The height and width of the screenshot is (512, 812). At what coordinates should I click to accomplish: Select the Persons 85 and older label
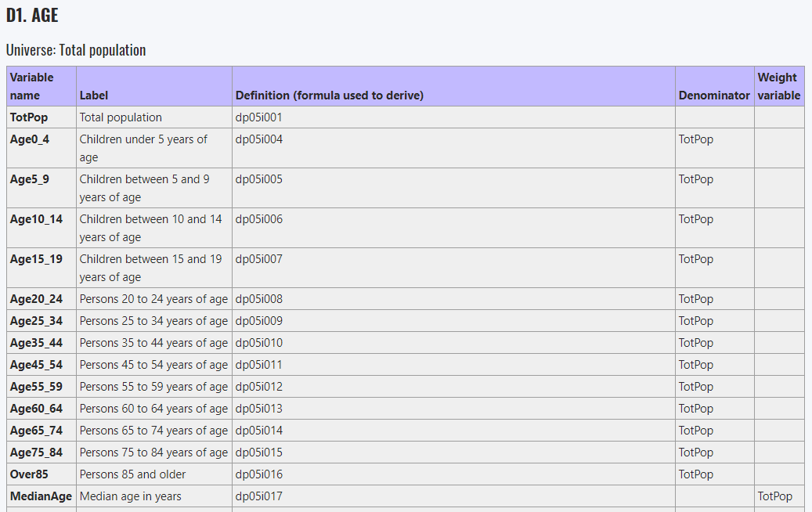tap(132, 474)
